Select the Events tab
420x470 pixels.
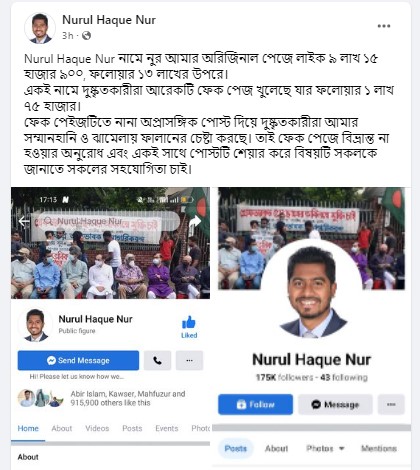coord(167,428)
